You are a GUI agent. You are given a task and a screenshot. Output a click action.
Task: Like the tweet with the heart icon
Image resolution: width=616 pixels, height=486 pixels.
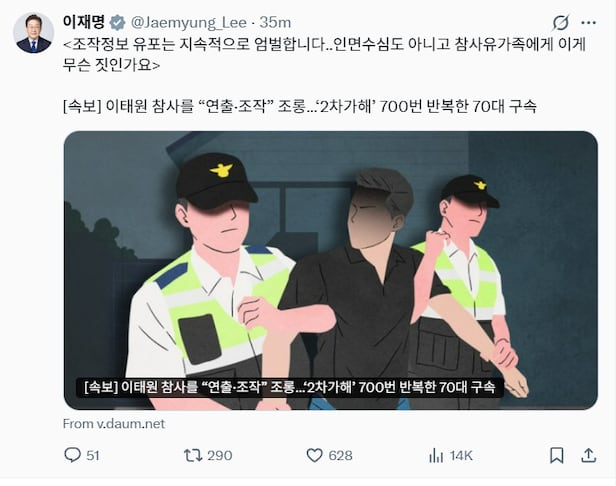click(x=314, y=455)
